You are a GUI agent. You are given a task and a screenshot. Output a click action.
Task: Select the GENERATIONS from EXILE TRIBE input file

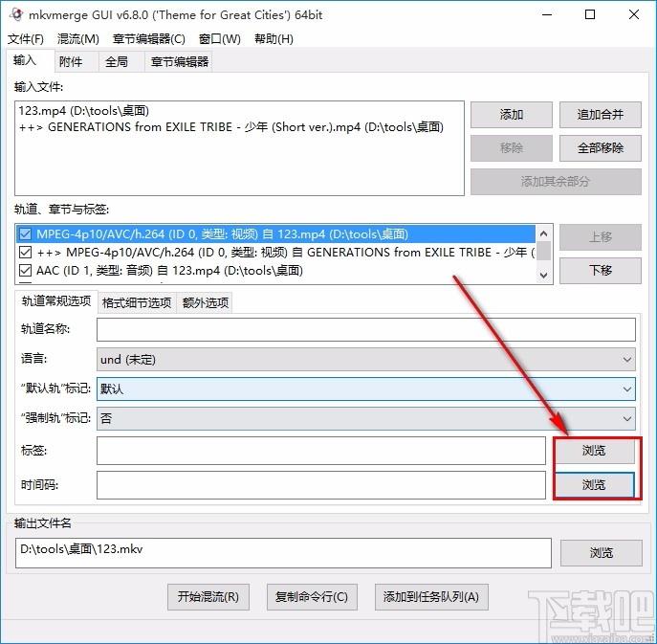point(231,127)
